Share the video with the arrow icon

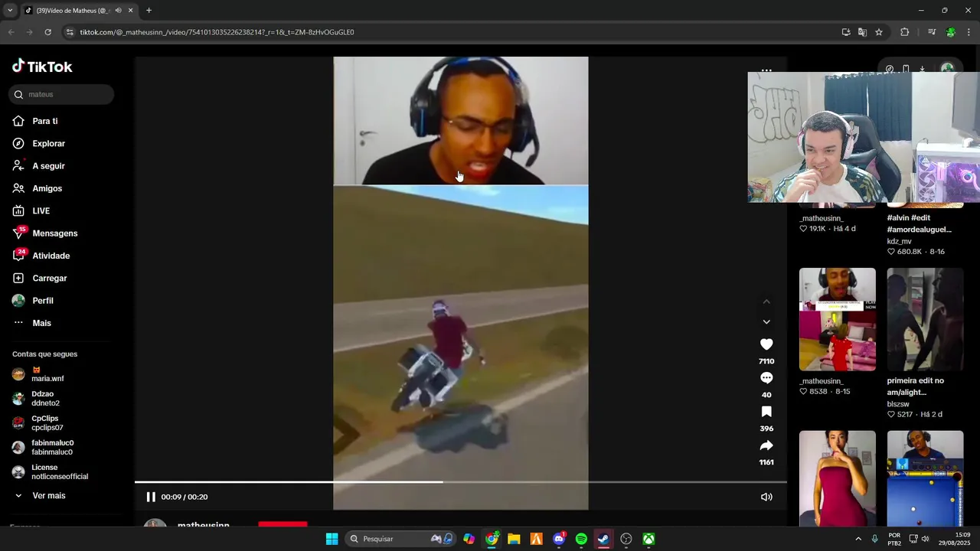coord(766,445)
